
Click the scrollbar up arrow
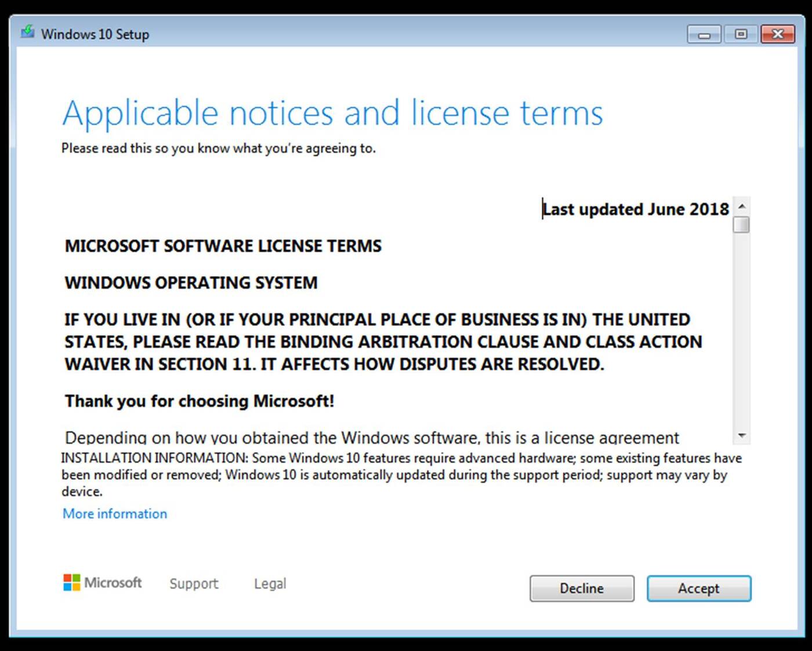pos(742,206)
